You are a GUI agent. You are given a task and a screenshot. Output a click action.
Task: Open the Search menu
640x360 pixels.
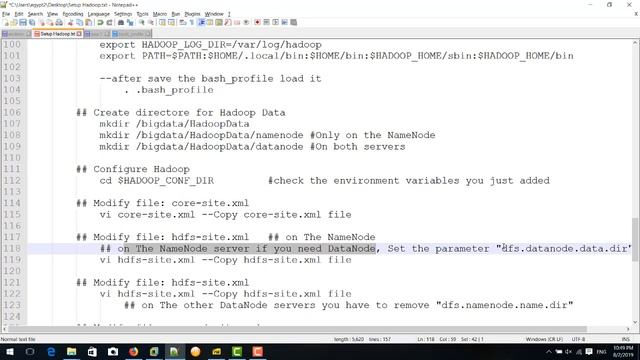(x=35, y=14)
